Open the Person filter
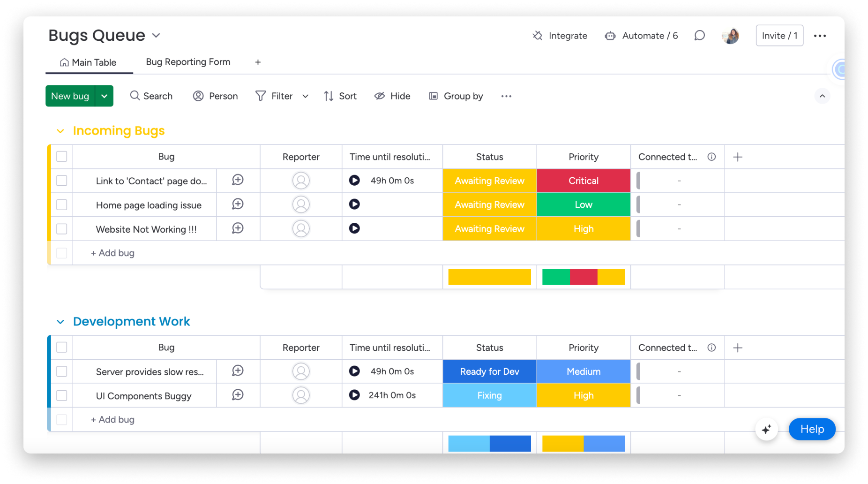868x484 pixels. [215, 96]
